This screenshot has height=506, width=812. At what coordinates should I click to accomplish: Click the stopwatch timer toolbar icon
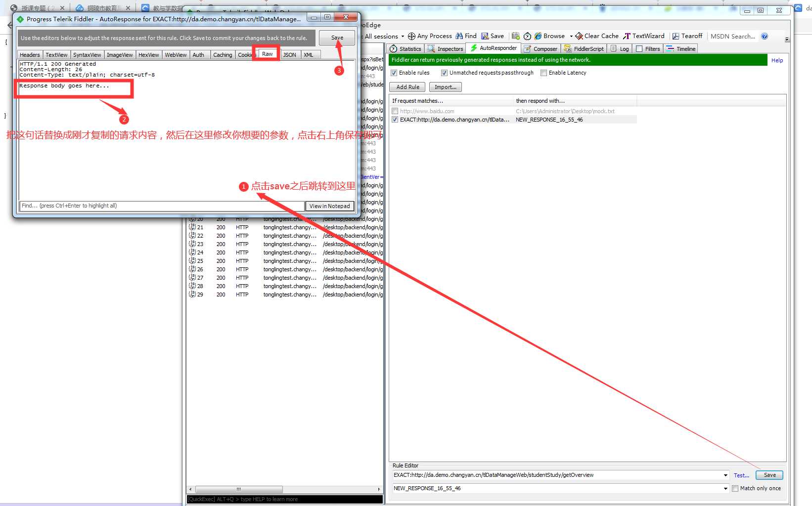coord(528,36)
